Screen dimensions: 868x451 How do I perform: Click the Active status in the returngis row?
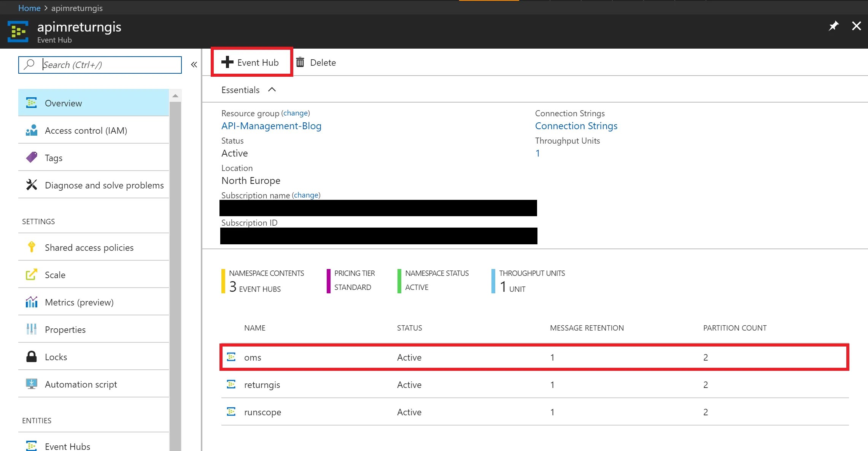coord(409,385)
